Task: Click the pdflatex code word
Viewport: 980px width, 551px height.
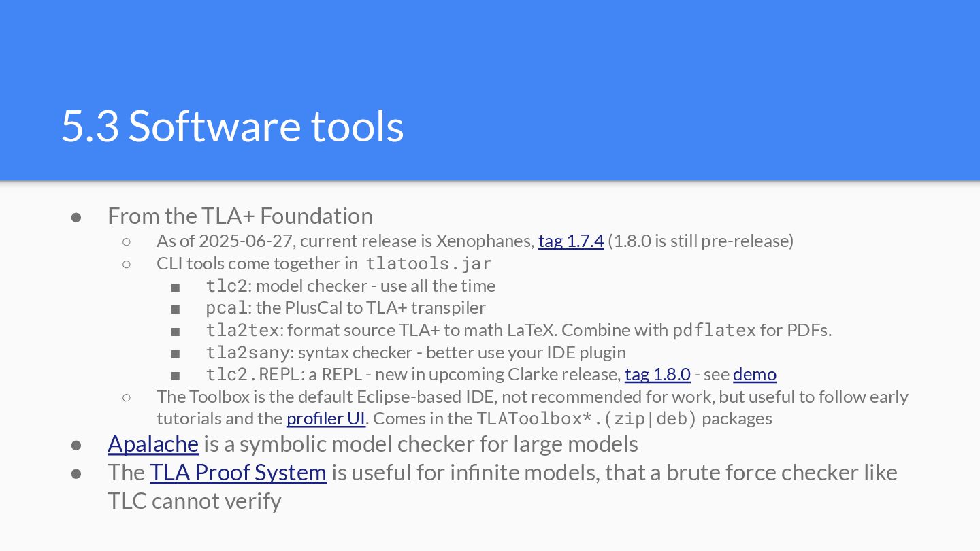Action: 714,331
